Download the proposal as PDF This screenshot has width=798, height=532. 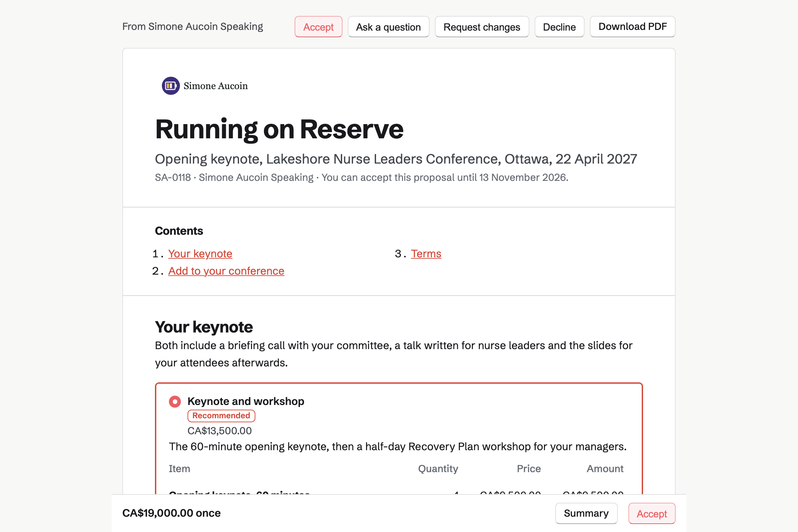[x=632, y=27]
